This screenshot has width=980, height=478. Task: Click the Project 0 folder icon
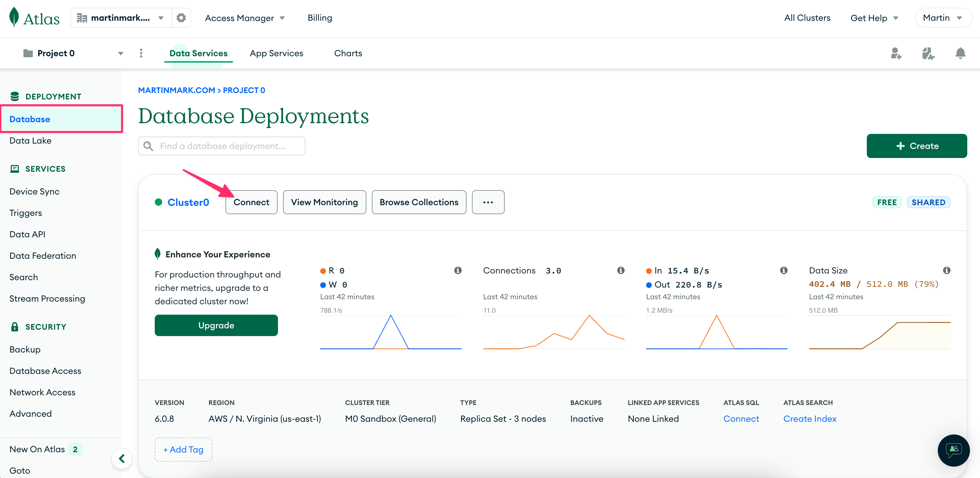(28, 53)
